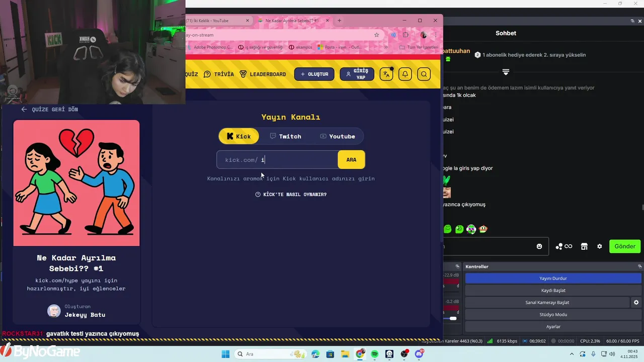Open the language translate icon on site header
644x362 pixels.
point(386,74)
